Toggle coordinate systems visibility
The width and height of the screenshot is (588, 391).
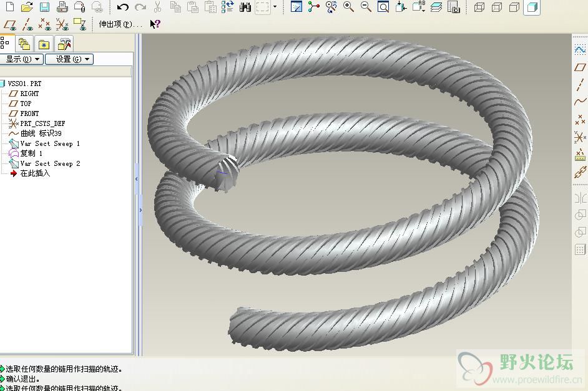pos(62,25)
